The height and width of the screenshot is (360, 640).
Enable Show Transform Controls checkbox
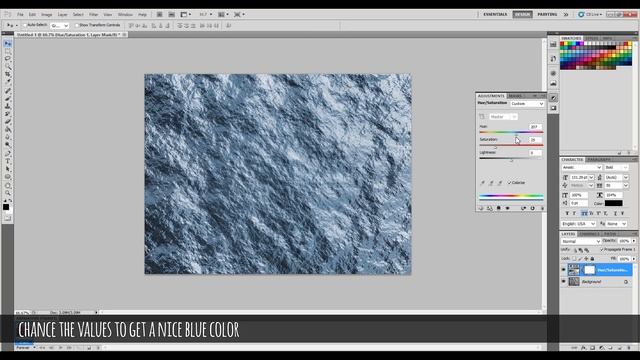76,25
